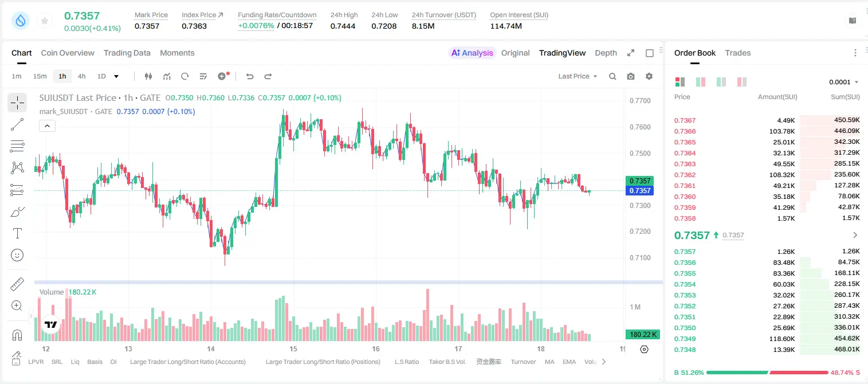868x384 pixels.
Task: Choose the text annotation tool
Action: [x=17, y=233]
